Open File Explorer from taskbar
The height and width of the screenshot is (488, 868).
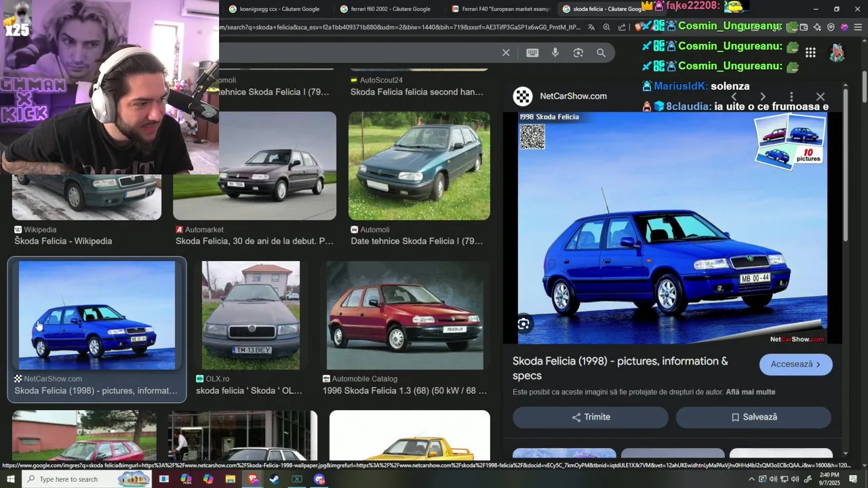(230, 479)
